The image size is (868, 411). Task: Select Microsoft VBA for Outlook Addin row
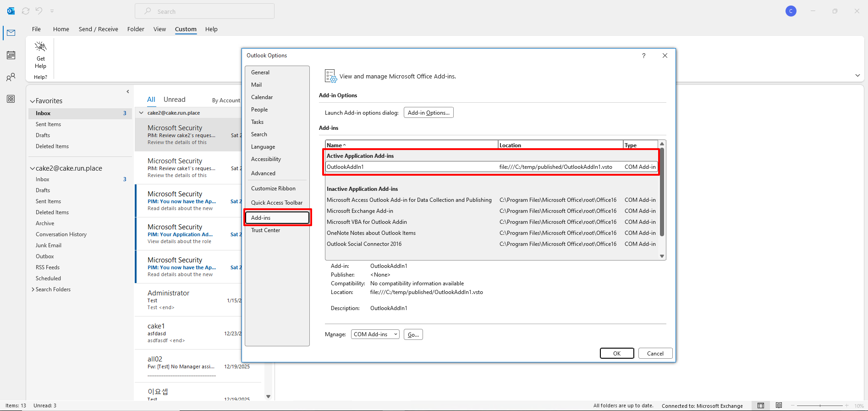tap(491, 222)
